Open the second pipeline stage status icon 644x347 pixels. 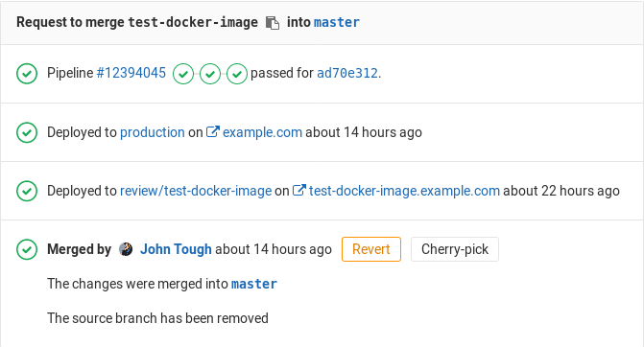pos(210,74)
